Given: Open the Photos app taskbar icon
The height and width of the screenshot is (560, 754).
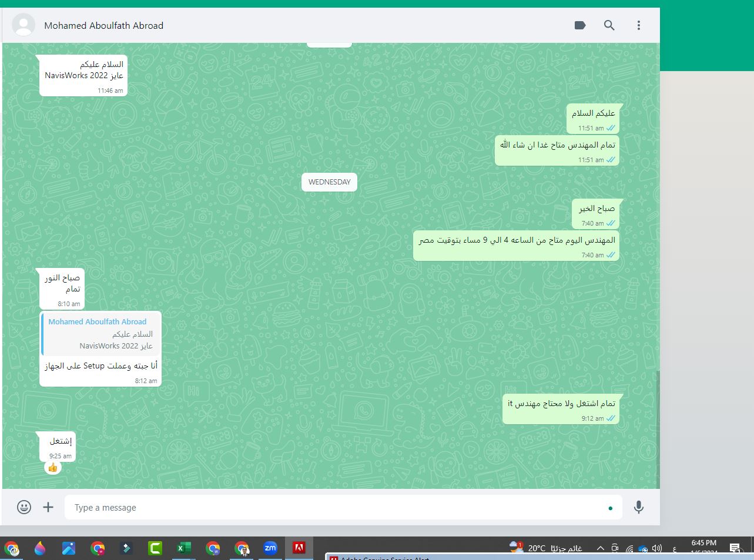Looking at the screenshot, I should (x=69, y=548).
